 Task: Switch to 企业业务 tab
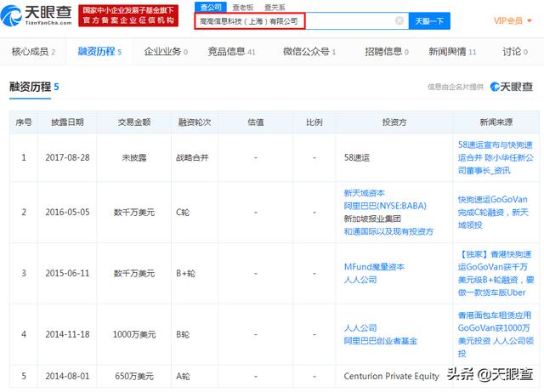click(166, 52)
